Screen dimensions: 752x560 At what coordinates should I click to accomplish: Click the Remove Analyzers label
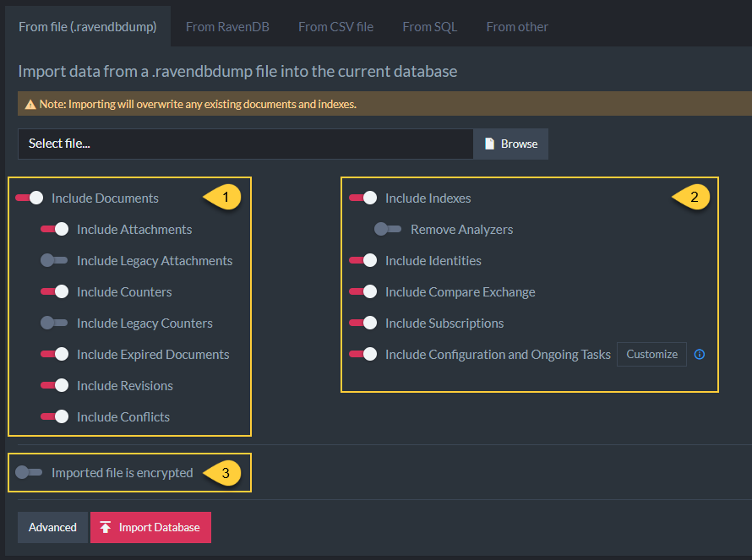[462, 230]
